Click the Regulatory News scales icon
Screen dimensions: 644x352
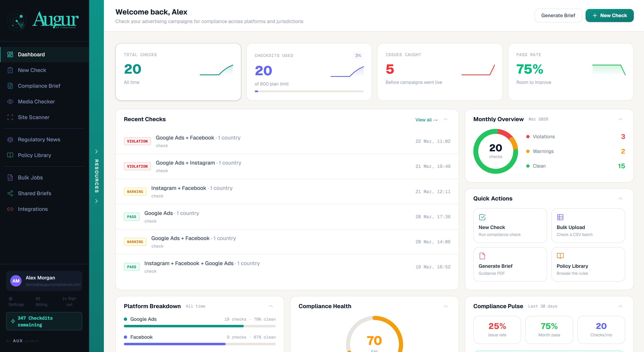click(x=10, y=139)
